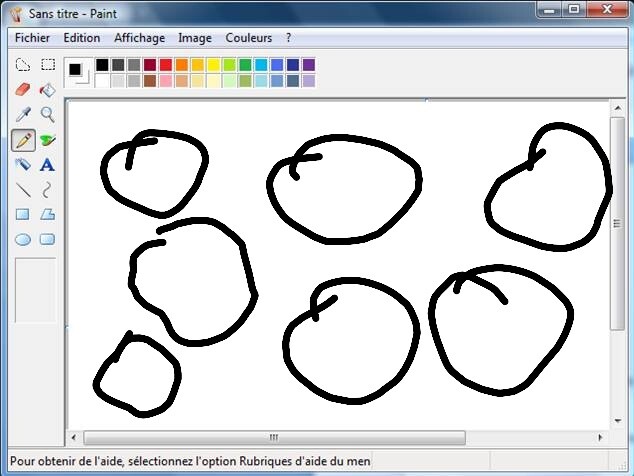The image size is (634, 476).
Task: Select the Free-form selection tool
Action: click(22, 65)
